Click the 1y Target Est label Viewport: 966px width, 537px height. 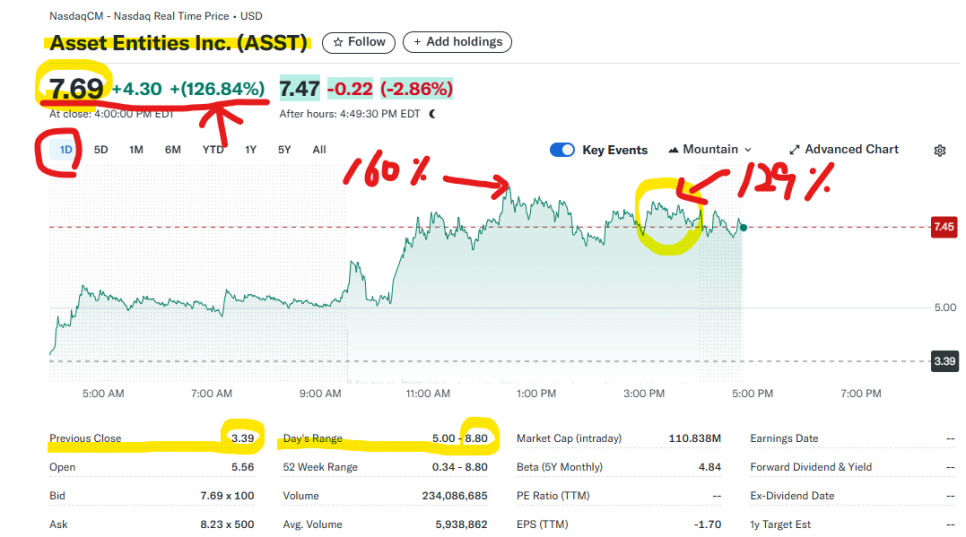[781, 525]
